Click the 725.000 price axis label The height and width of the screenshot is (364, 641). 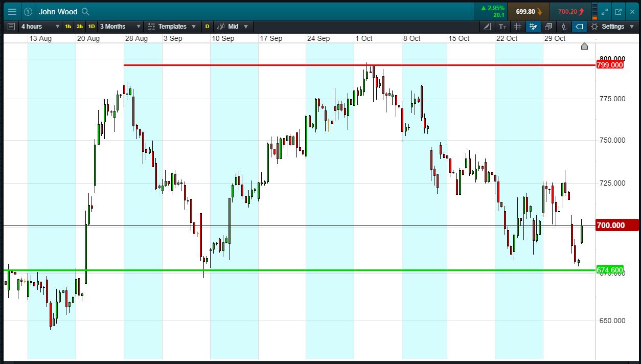[x=612, y=183]
